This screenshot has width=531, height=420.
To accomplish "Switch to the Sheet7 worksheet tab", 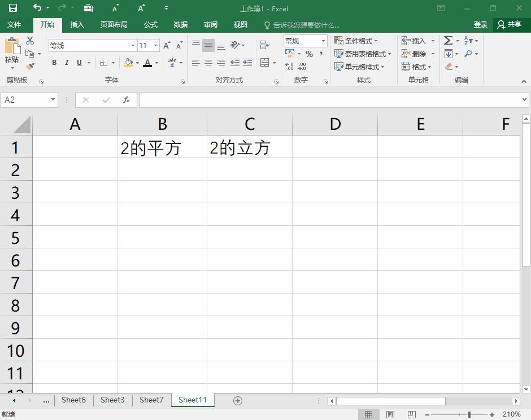I will pos(151,400).
